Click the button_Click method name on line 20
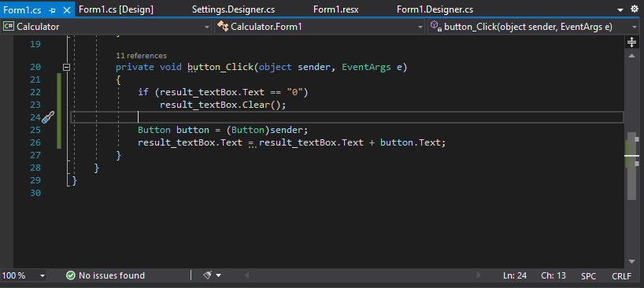This screenshot has width=644, height=288. [x=220, y=68]
